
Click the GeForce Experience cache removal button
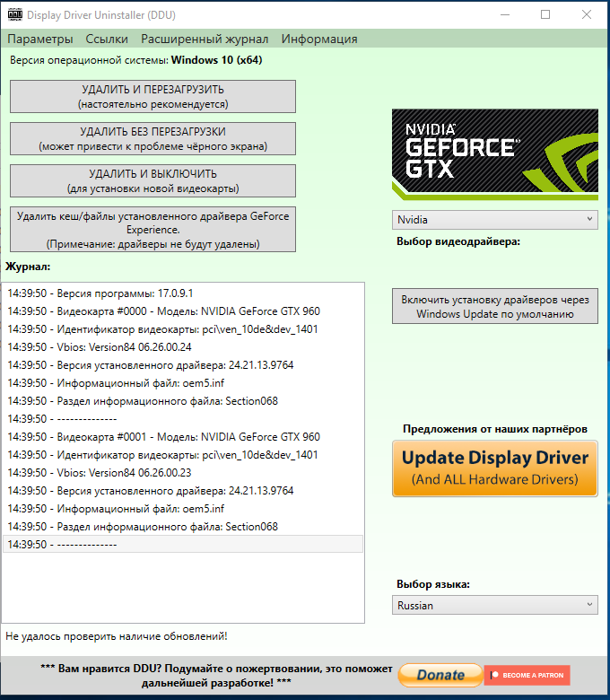coord(152,229)
